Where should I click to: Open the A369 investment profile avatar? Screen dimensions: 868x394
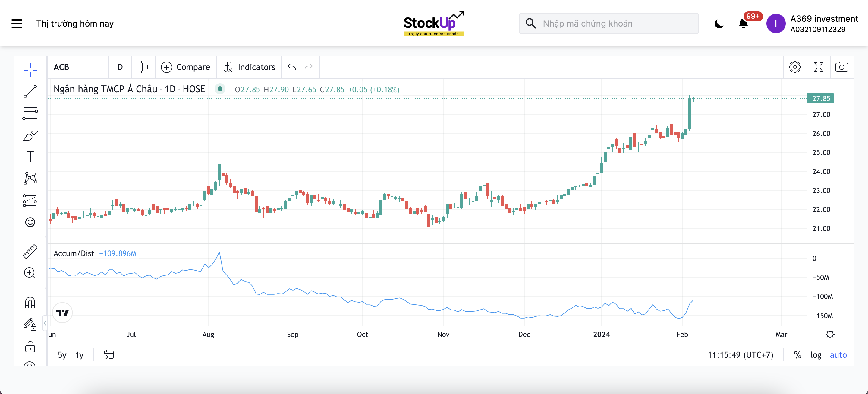coord(776,24)
